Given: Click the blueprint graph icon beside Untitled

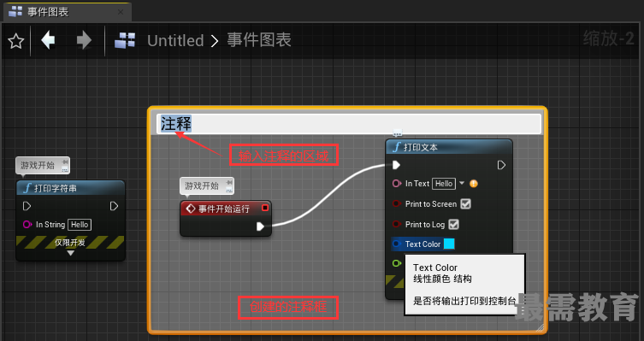Looking at the screenshot, I should [x=125, y=41].
